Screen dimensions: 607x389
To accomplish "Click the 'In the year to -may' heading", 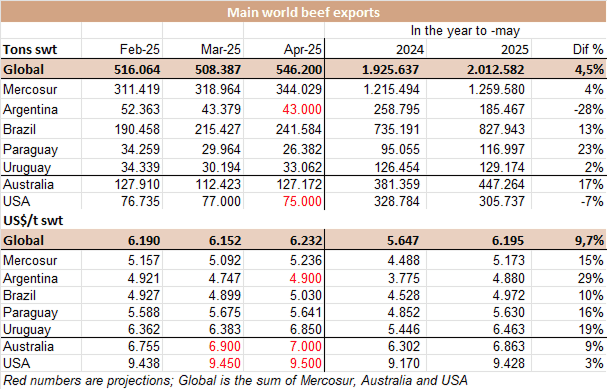I will 465,31.
